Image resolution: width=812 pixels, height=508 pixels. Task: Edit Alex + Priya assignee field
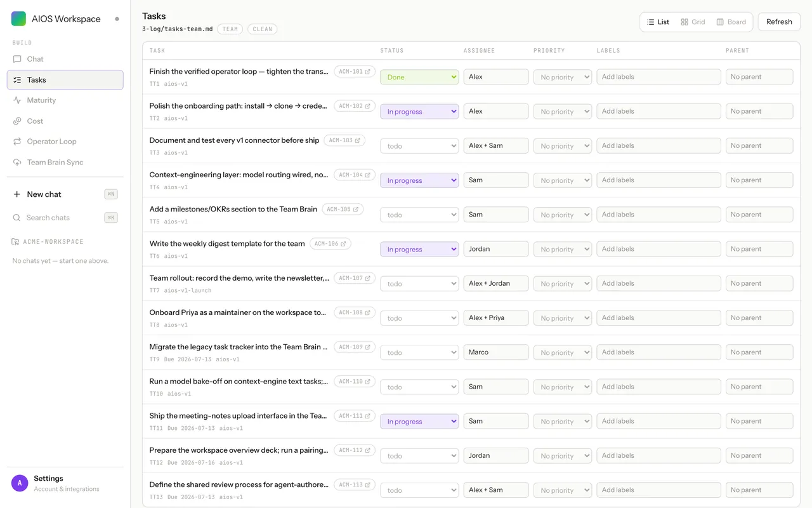point(496,317)
